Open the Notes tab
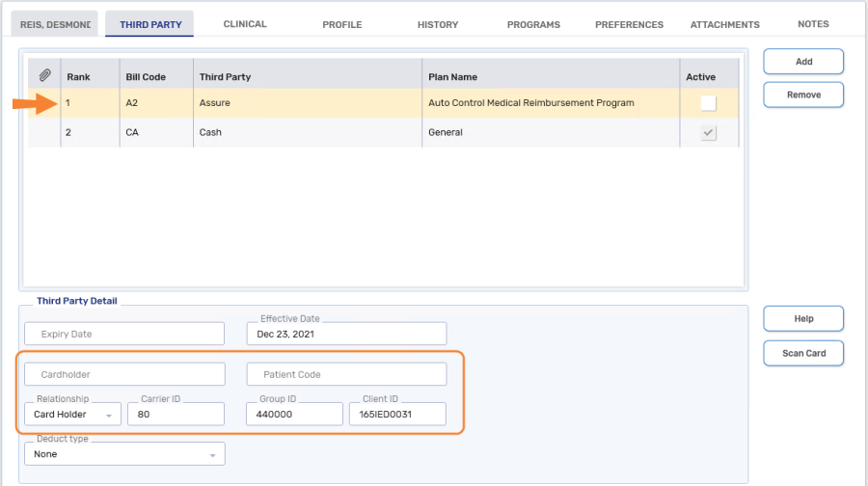 pos(813,24)
